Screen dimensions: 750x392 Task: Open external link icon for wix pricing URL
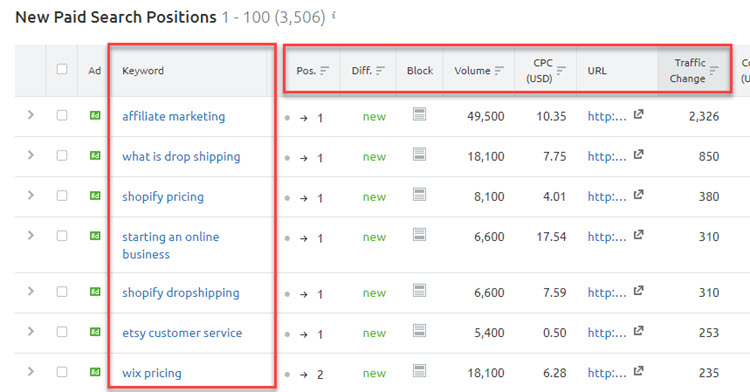point(639,371)
